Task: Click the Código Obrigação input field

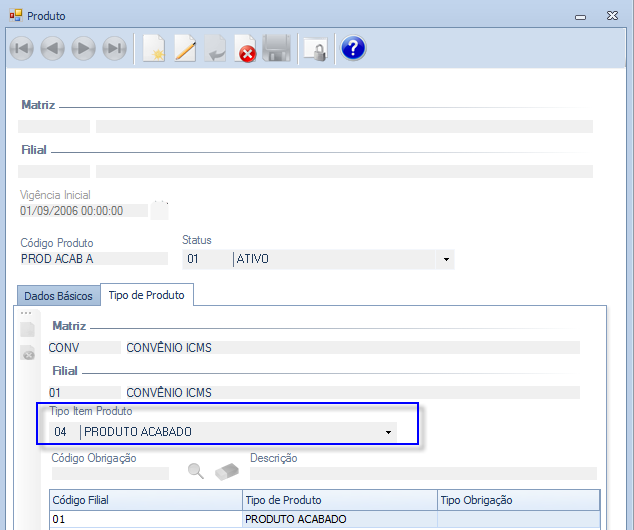Action: (110, 473)
